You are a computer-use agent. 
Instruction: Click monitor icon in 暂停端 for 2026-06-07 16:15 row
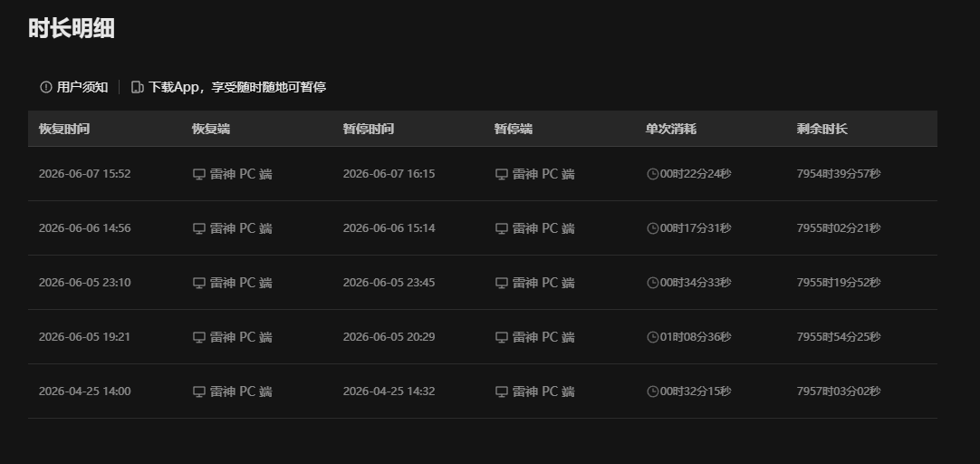click(501, 175)
